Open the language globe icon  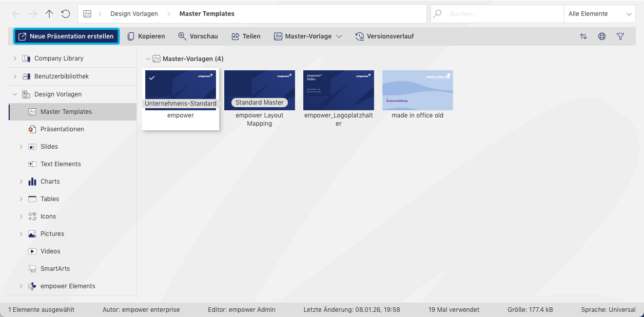point(602,36)
